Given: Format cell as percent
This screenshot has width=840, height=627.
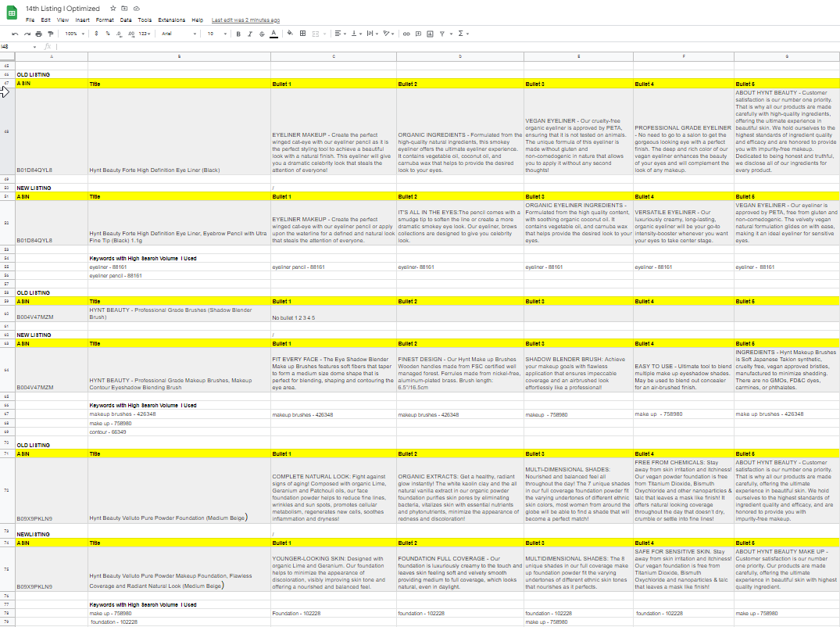Looking at the screenshot, I should click(x=108, y=34).
